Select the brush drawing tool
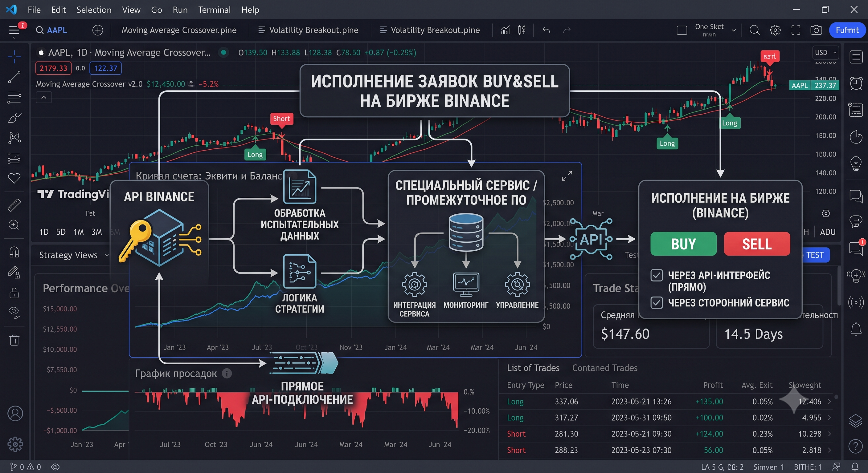868x473 pixels. pos(14,118)
